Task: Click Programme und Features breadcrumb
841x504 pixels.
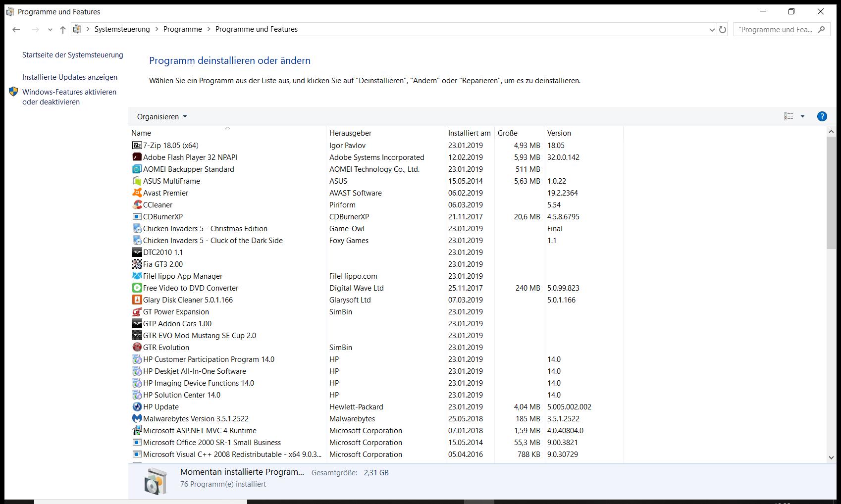Action: [257, 29]
